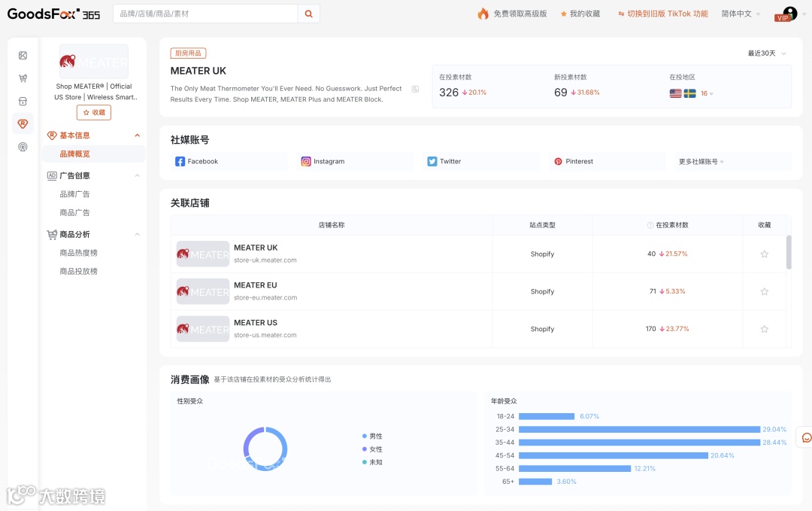Click the Pinterest icon
812x511 pixels.
point(558,162)
